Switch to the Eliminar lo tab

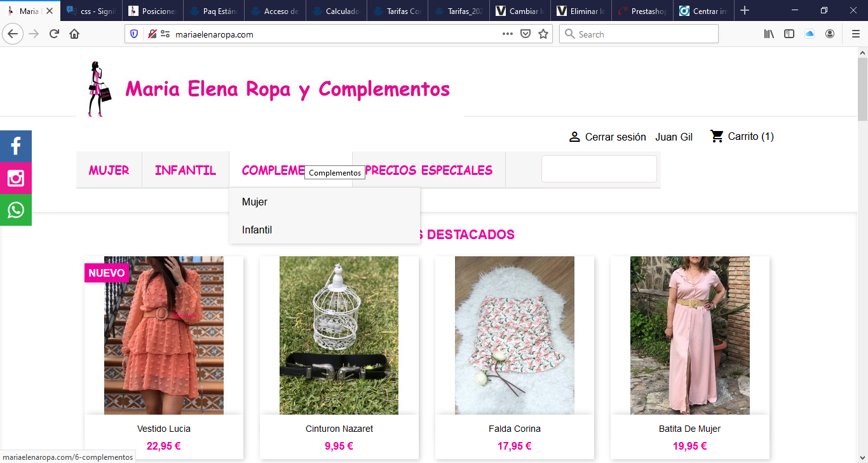coord(580,11)
